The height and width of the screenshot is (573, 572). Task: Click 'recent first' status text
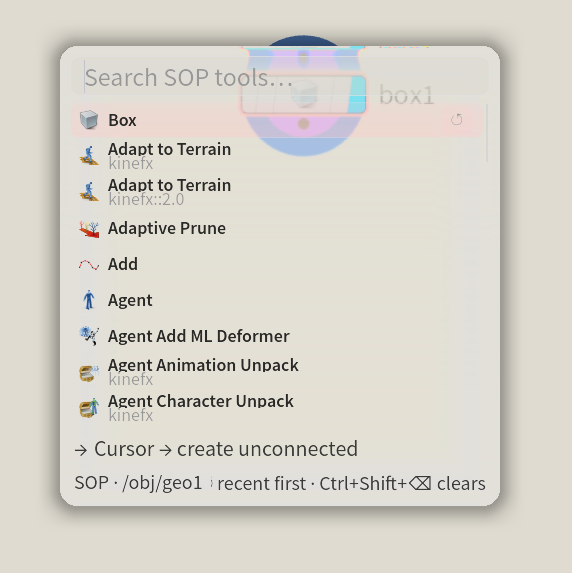[261, 483]
